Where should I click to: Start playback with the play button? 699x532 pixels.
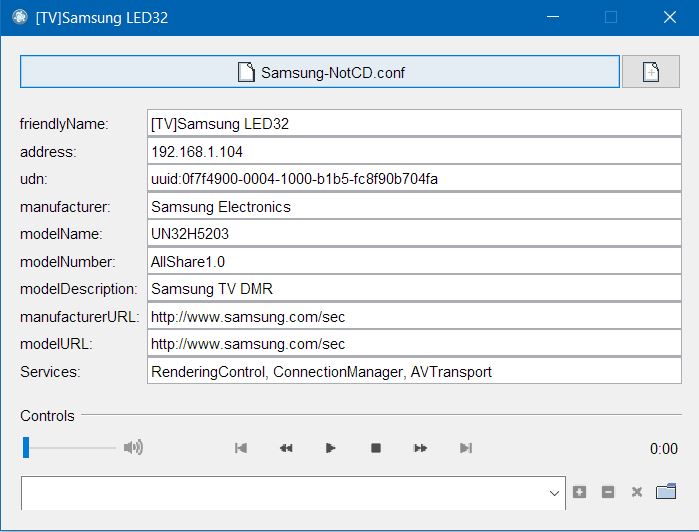330,448
